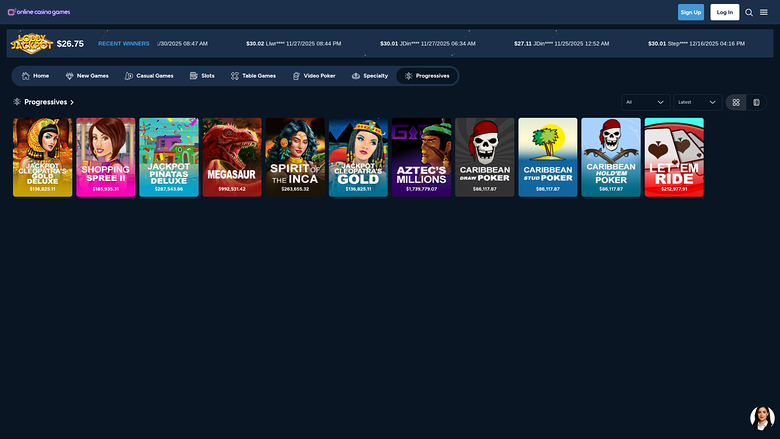Image resolution: width=780 pixels, height=439 pixels.
Task: Click the Recent Winners label
Action: [x=123, y=44]
